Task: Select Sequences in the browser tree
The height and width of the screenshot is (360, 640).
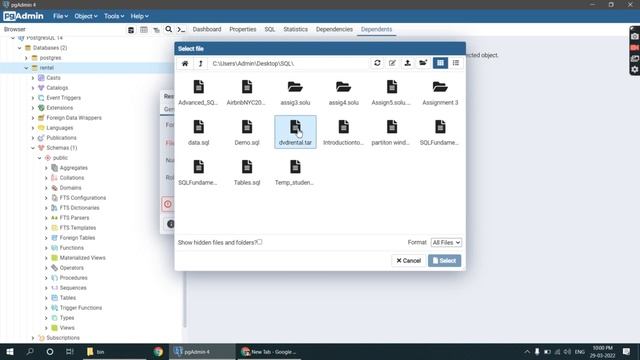Action: [x=73, y=288]
